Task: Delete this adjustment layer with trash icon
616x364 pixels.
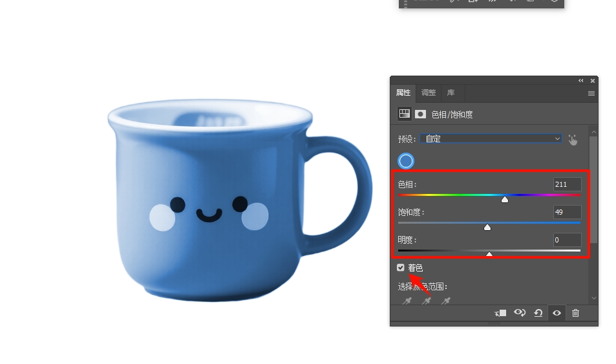Action: click(x=575, y=313)
